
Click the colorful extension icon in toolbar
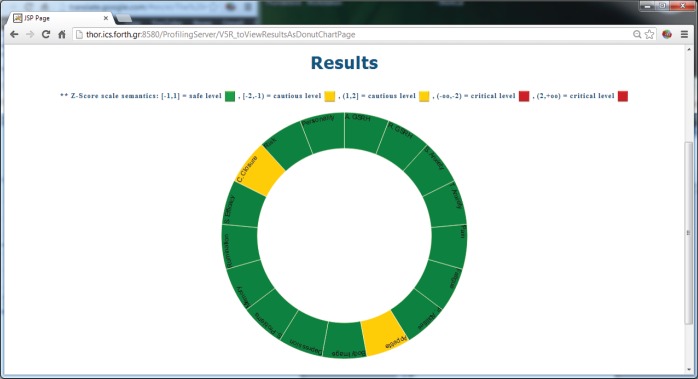[x=666, y=34]
